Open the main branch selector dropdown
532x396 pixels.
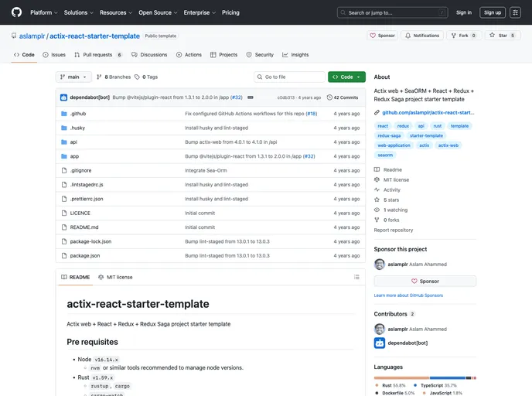[73, 77]
